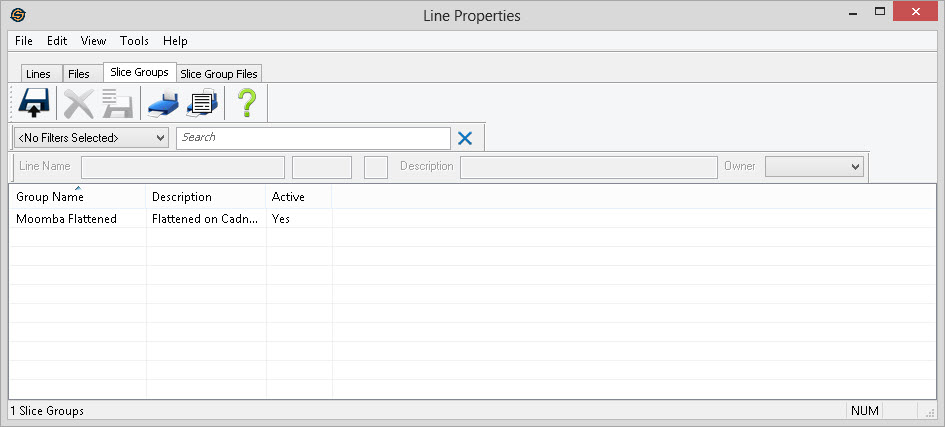Clear the search with blue X
Image resolution: width=945 pixels, height=427 pixels.
pos(464,138)
